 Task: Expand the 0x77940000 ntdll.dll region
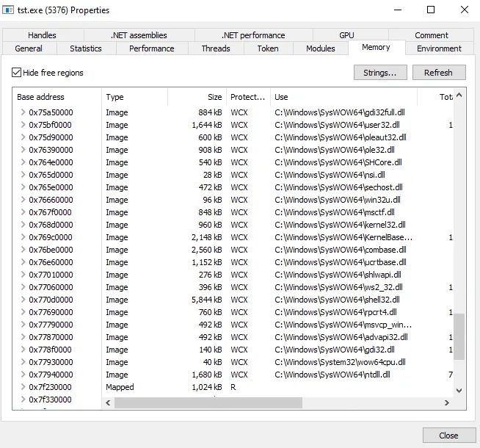coord(23,375)
